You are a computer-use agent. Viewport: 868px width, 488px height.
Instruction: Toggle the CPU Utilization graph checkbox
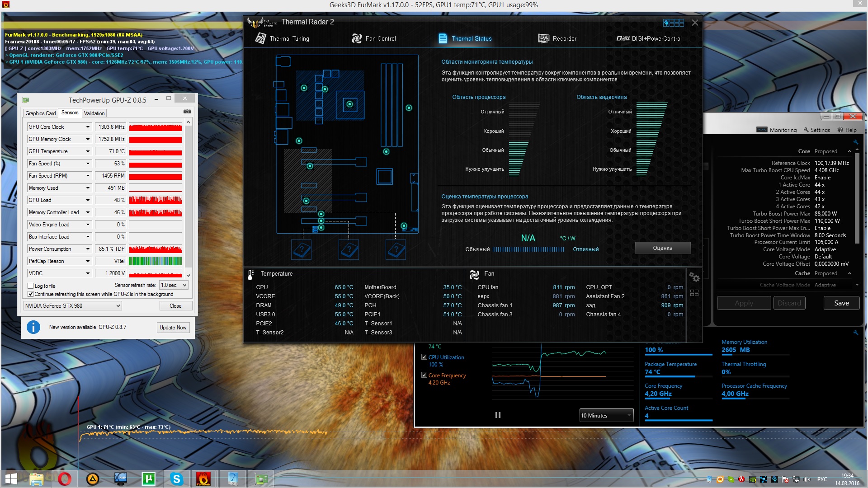click(x=424, y=357)
